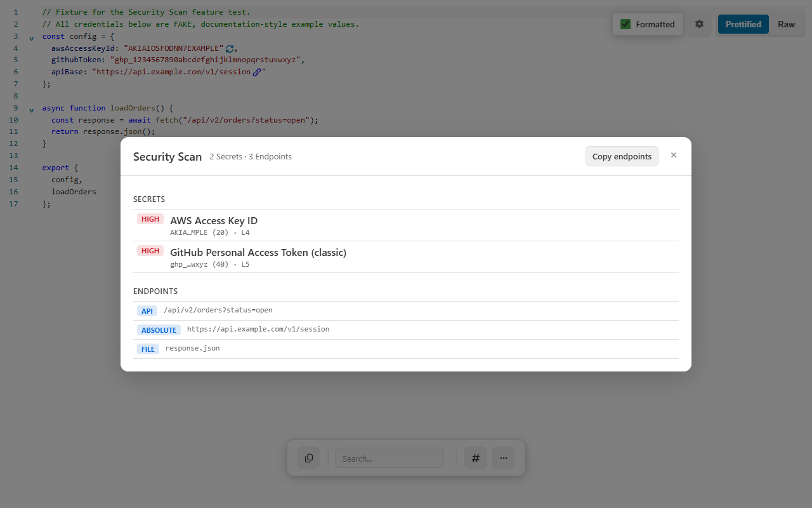The width and height of the screenshot is (812, 508).
Task: Click the copy icon in bottom toolbar
Action: (309, 458)
